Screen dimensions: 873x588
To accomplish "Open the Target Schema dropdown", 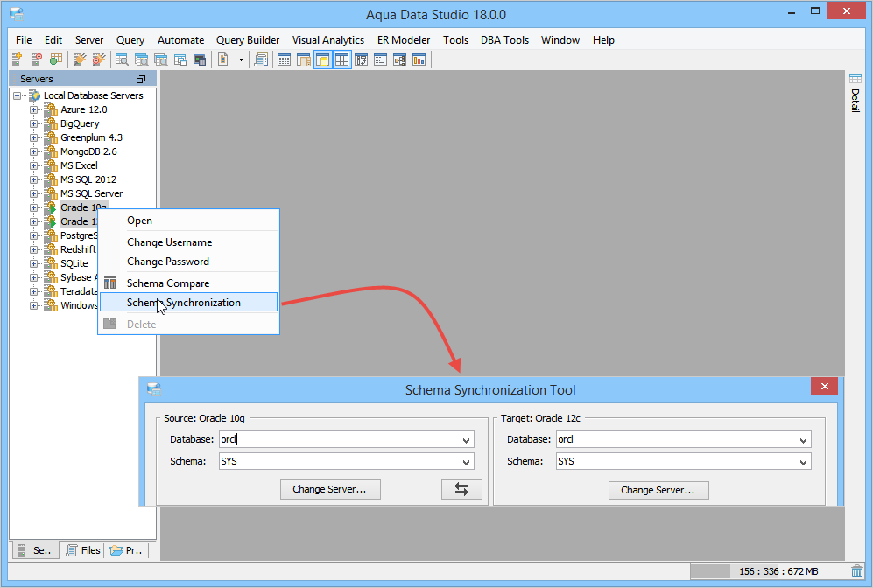I will [803, 462].
